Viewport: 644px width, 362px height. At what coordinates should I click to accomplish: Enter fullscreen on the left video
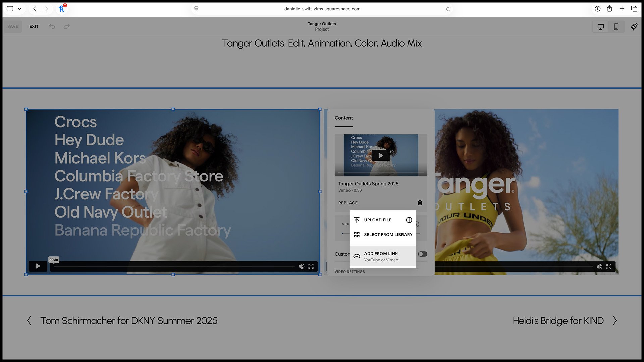tap(311, 266)
